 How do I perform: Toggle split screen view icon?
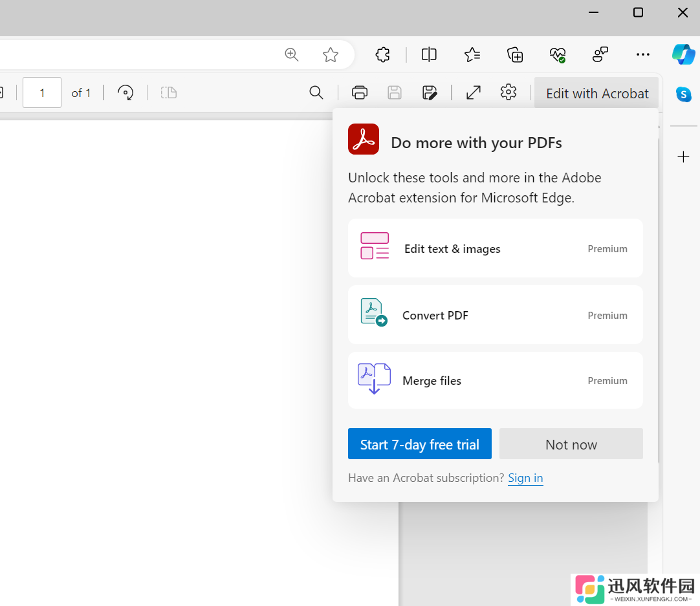click(429, 54)
